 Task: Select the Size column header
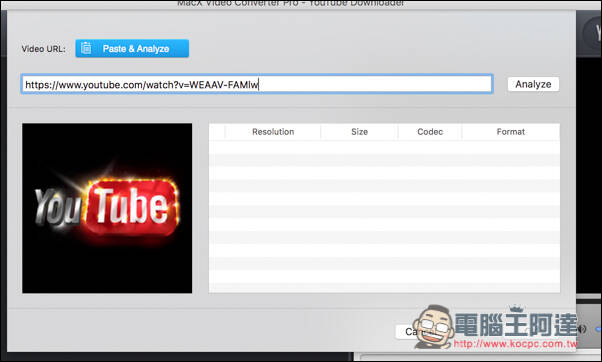[359, 132]
